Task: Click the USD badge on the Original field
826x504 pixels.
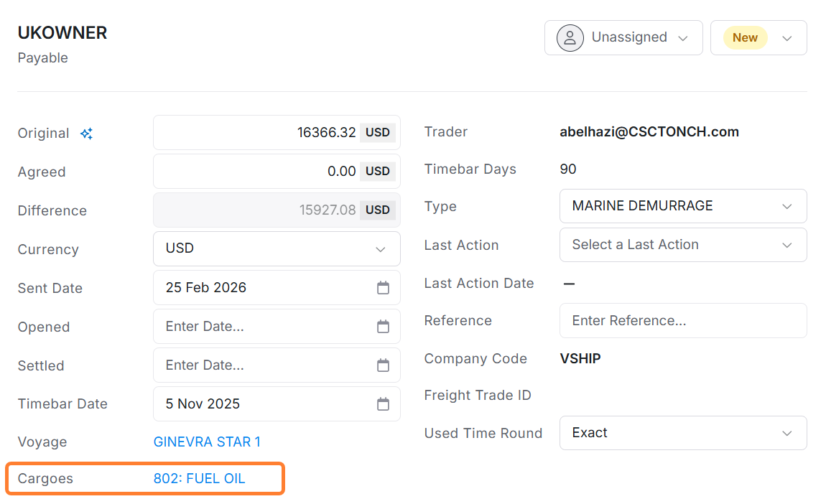Action: 377,132
